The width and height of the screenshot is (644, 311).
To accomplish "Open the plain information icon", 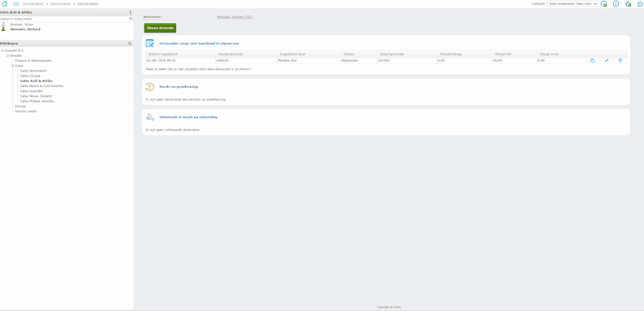I will coord(616,4).
